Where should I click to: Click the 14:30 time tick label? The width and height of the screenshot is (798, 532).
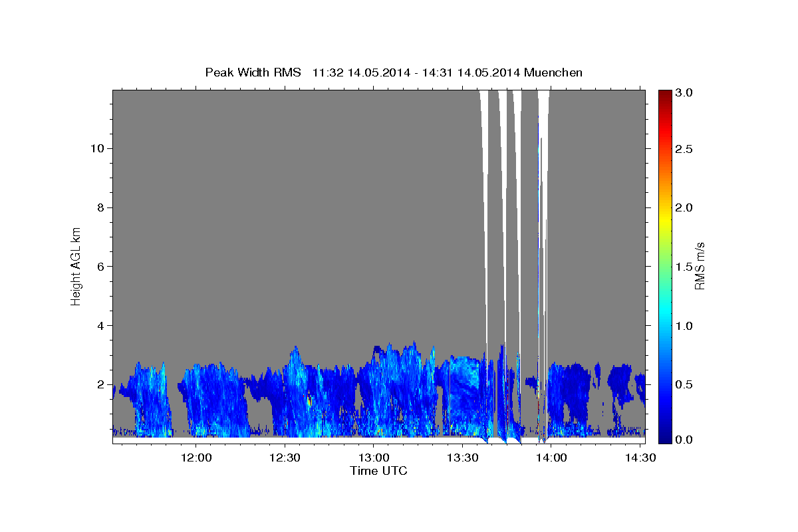point(640,458)
